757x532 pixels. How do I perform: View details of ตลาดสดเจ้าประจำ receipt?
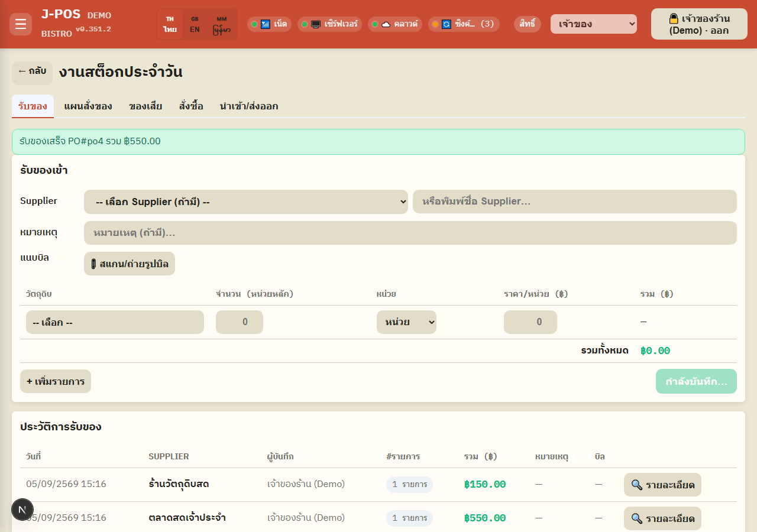tap(662, 518)
